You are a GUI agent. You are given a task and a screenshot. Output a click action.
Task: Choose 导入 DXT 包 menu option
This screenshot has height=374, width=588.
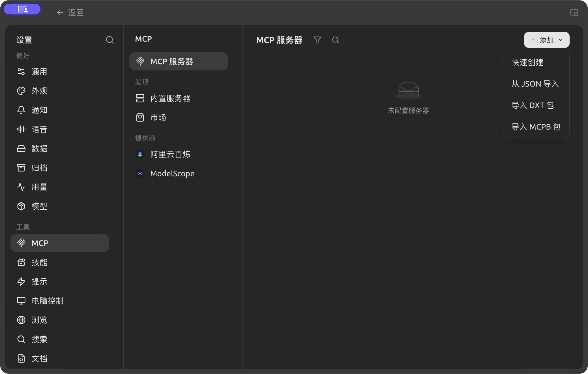click(x=536, y=105)
